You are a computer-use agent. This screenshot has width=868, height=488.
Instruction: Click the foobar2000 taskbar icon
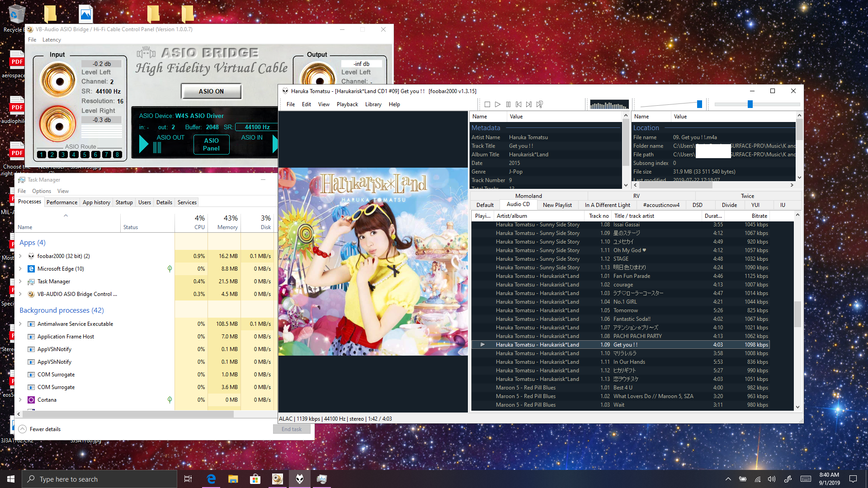click(299, 479)
